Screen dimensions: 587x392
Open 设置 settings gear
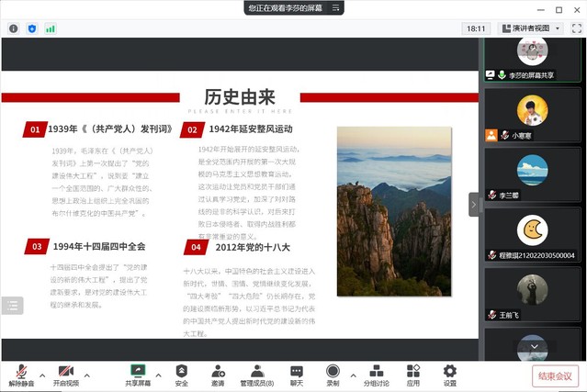click(x=449, y=375)
